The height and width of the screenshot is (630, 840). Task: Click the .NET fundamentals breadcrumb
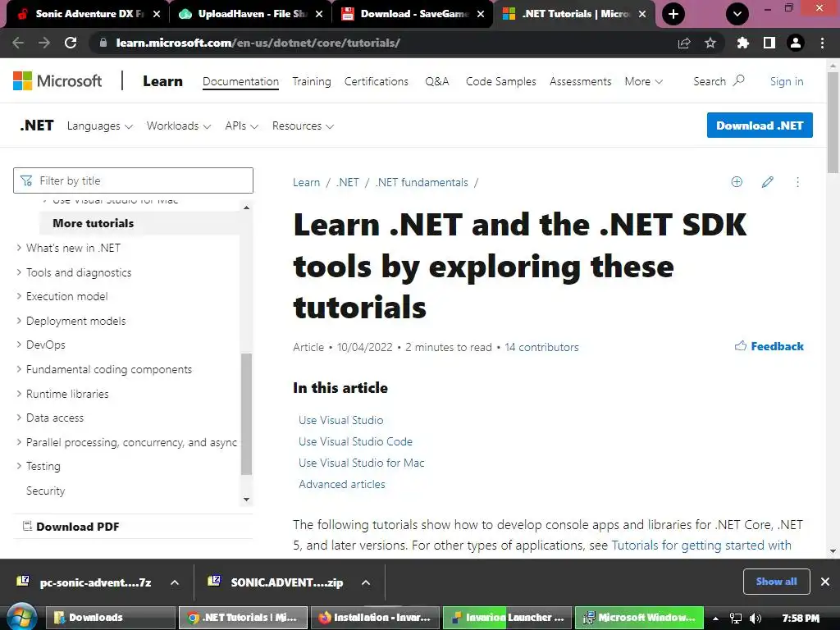(x=422, y=182)
